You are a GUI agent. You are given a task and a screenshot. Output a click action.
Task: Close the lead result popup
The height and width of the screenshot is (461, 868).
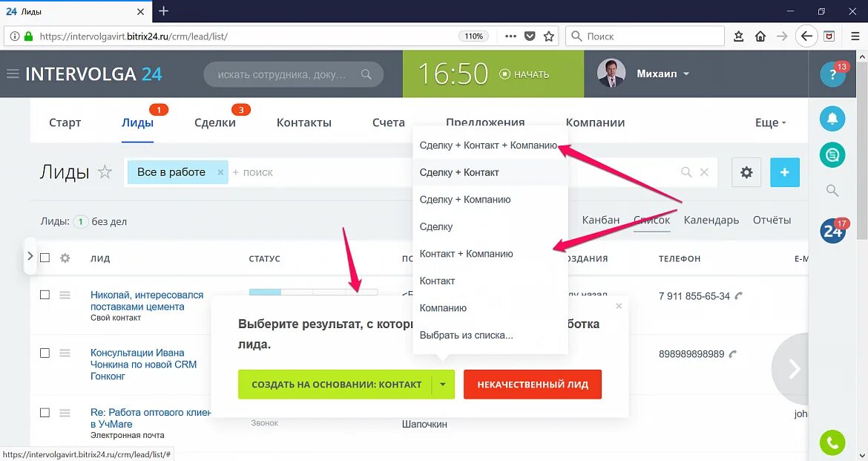point(619,306)
